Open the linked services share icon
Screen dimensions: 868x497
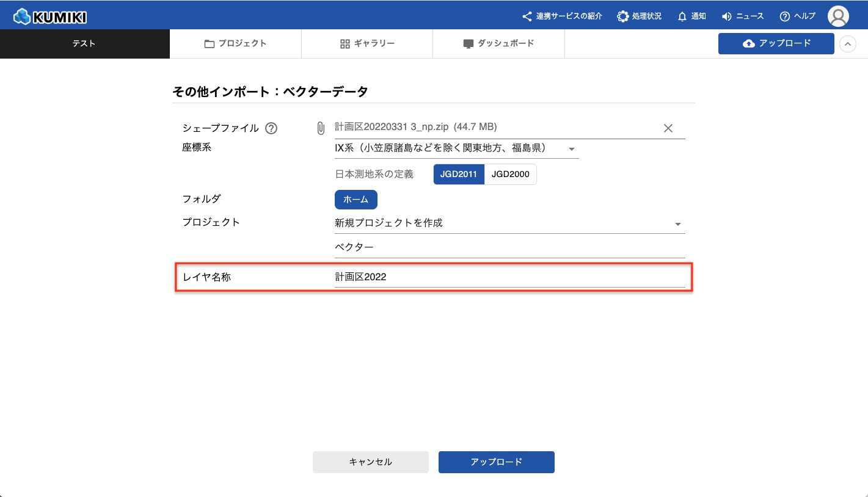tap(527, 16)
